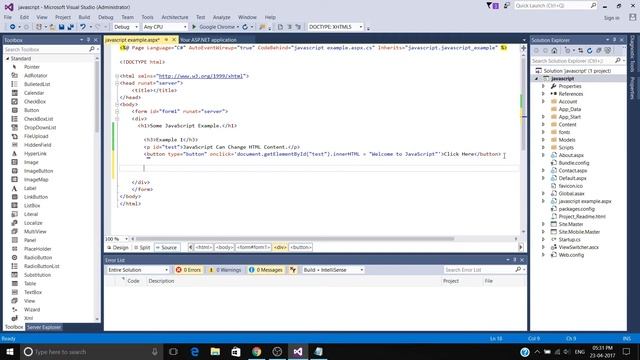This screenshot has height=360, width=640.
Task: Click Sync with Active Document icon
Action: tap(580, 51)
